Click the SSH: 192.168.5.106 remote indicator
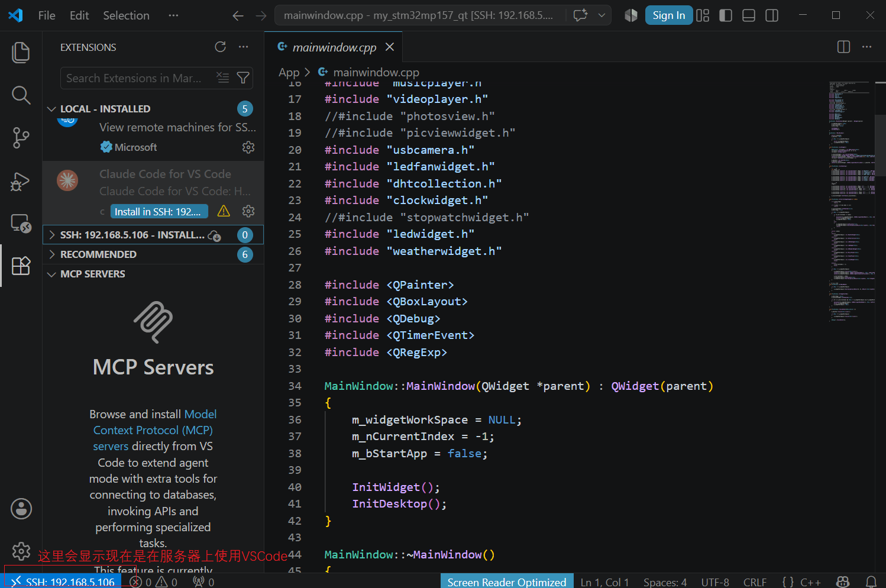 point(63,582)
